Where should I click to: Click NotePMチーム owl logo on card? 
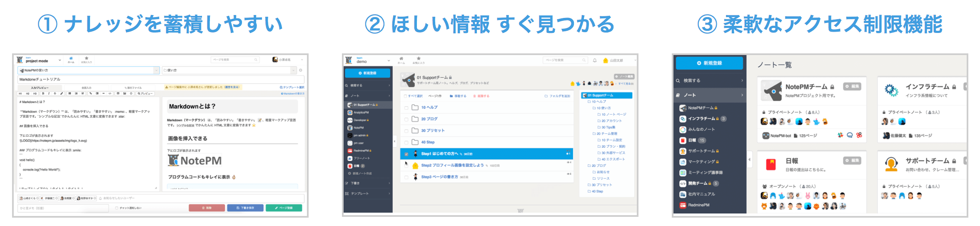click(771, 90)
